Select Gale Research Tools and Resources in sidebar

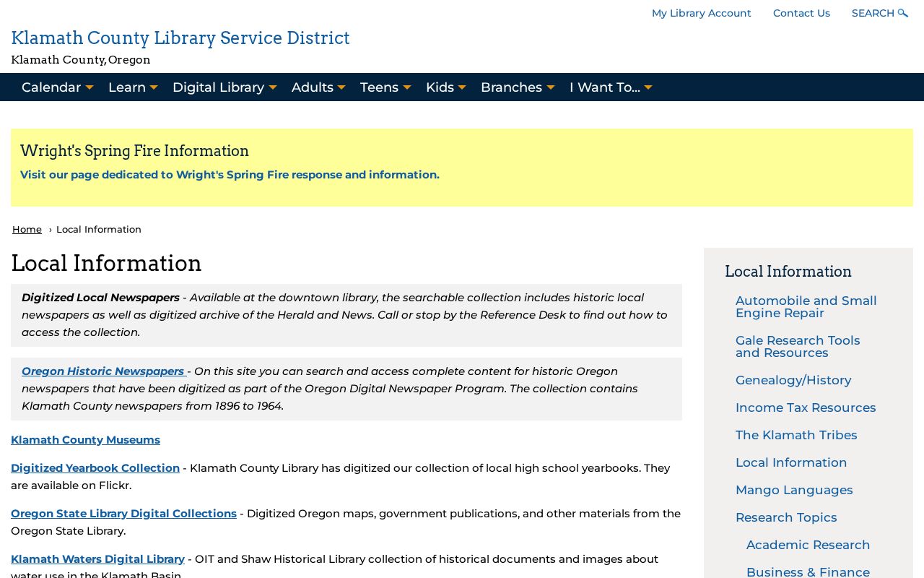pyautogui.click(x=798, y=347)
